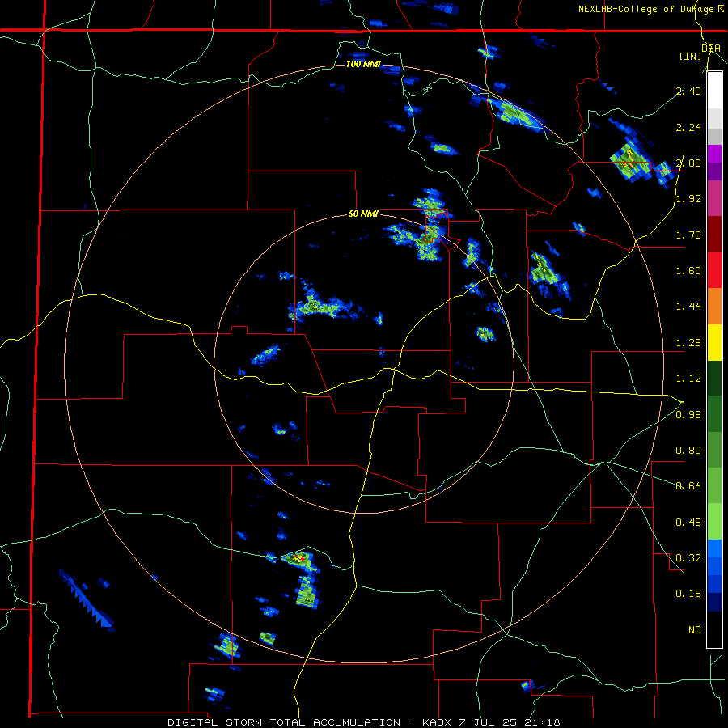Click the 2.40 legend value
This screenshot has height=728, width=728.
click(688, 91)
